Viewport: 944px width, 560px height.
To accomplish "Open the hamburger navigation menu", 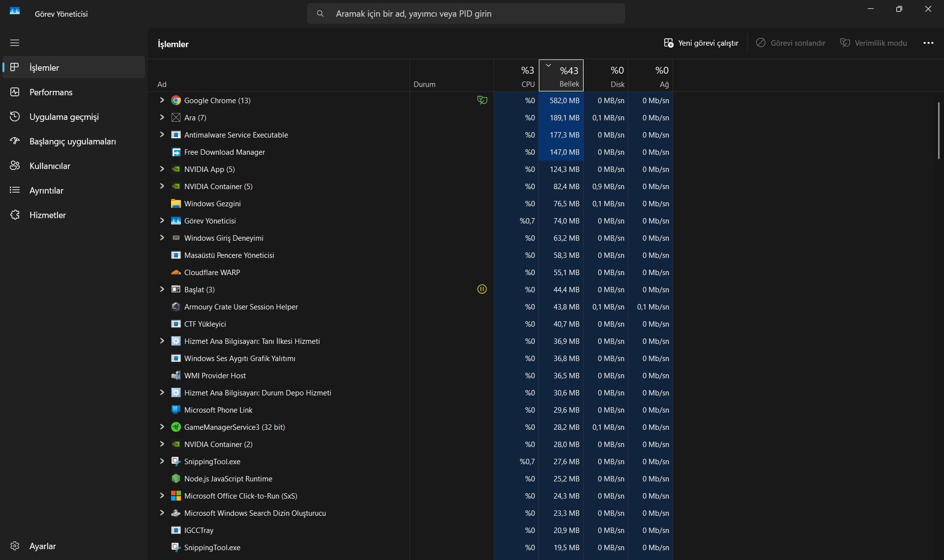I will click(x=15, y=43).
